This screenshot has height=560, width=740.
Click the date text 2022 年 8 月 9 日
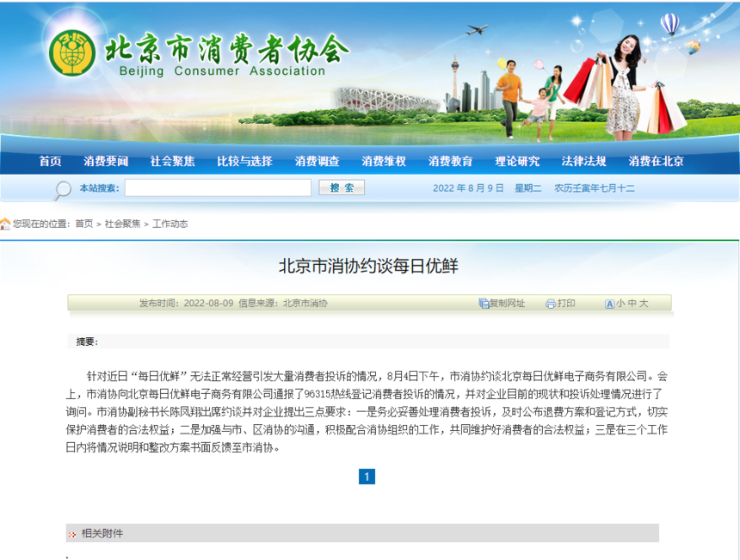(x=468, y=188)
